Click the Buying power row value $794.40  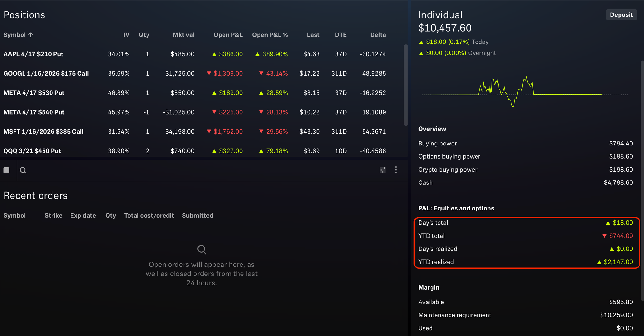pos(621,143)
